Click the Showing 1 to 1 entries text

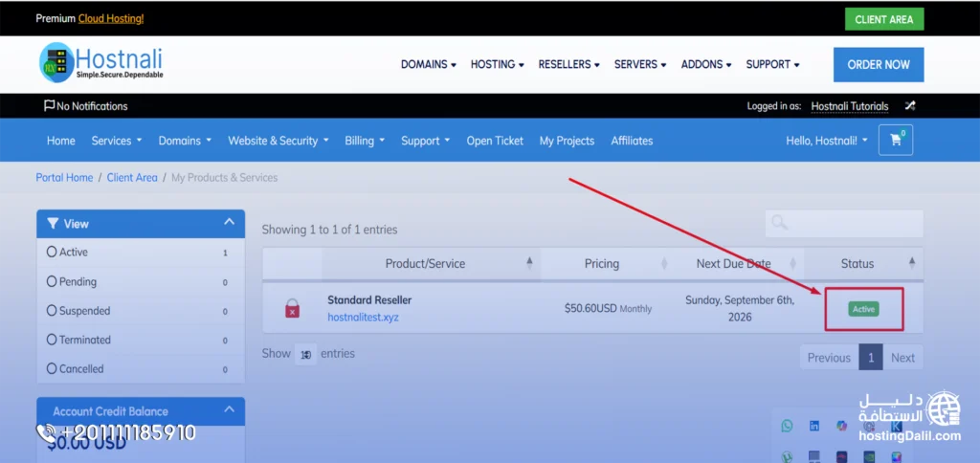(329, 230)
